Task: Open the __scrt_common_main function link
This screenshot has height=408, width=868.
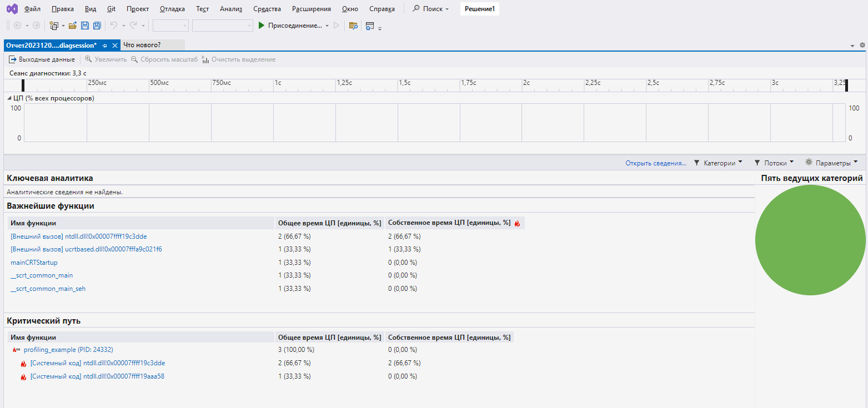Action: point(42,275)
